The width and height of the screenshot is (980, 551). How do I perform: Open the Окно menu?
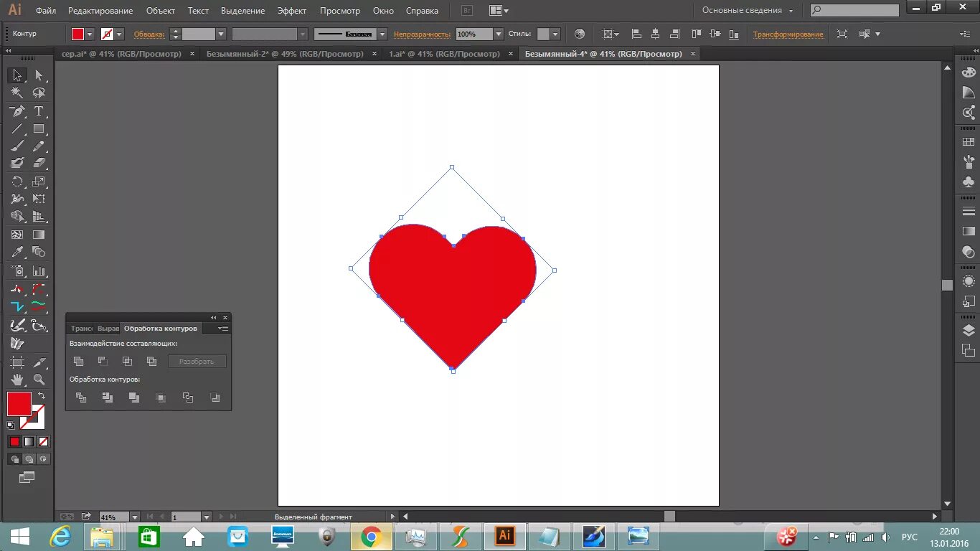[384, 11]
